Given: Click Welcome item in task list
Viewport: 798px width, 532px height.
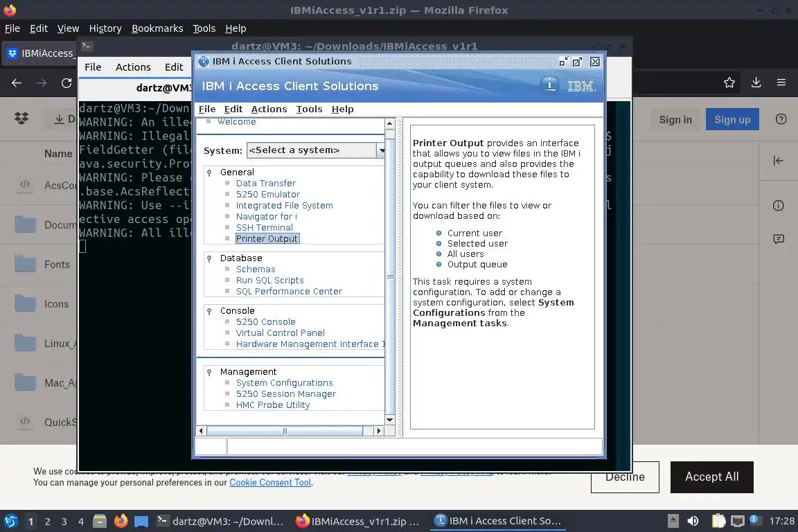Looking at the screenshot, I should [x=237, y=122].
